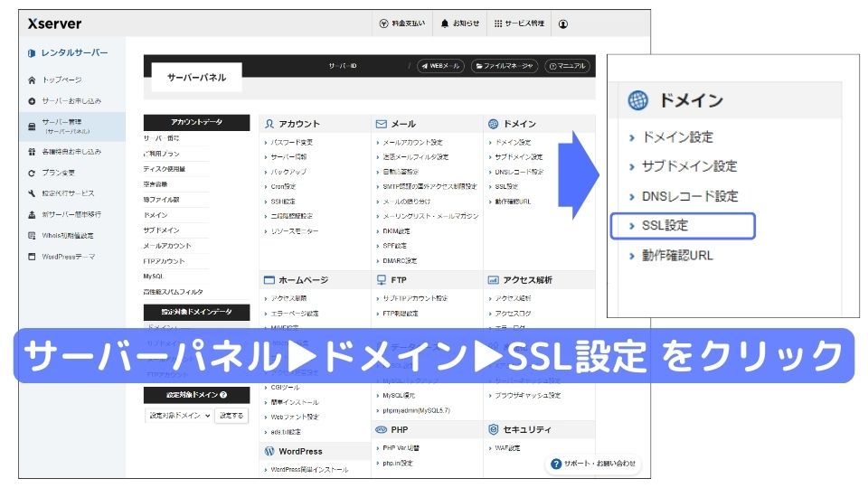This screenshot has width=868, height=488.
Task: Click the server icon beside サーバー管理
Action: (x=32, y=127)
